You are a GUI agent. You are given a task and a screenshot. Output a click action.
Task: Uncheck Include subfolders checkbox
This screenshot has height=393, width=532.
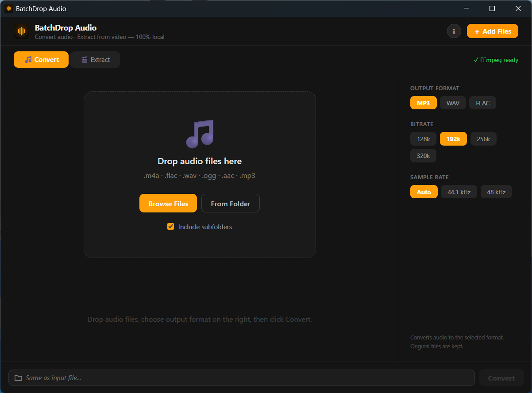[171, 227]
